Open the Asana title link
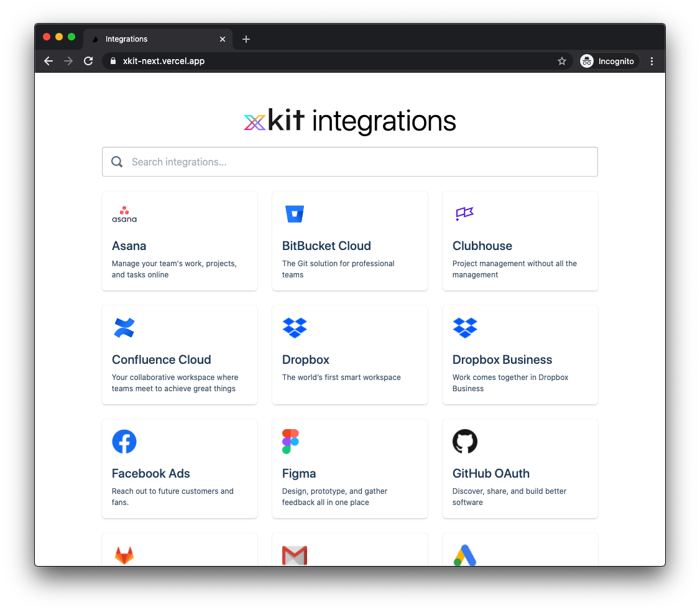 129,246
